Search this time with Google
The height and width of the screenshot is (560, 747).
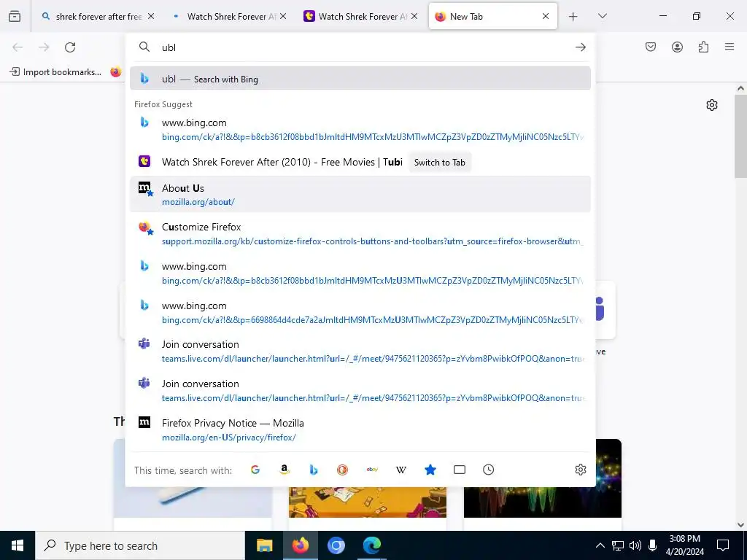coord(255,470)
